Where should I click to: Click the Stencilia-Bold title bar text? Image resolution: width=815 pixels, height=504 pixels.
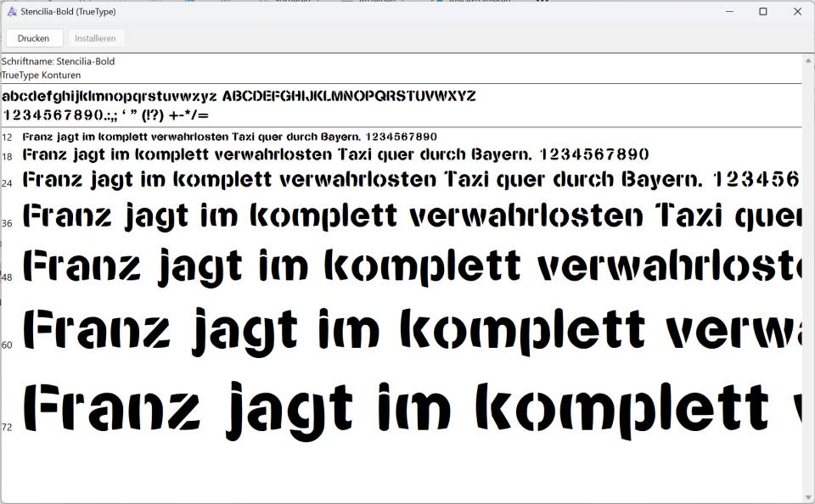(68, 12)
